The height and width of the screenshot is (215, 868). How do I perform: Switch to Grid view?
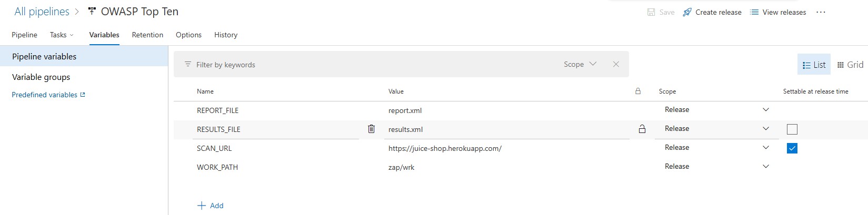click(850, 65)
